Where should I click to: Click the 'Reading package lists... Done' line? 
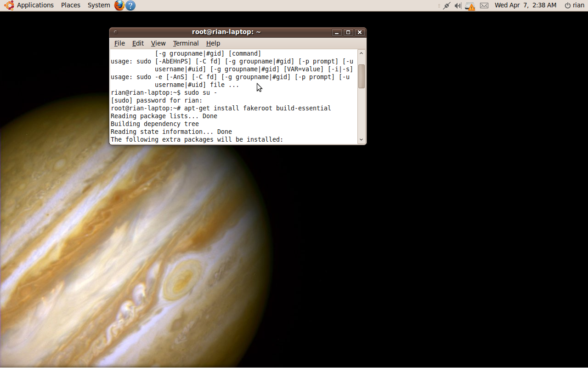[x=164, y=116]
